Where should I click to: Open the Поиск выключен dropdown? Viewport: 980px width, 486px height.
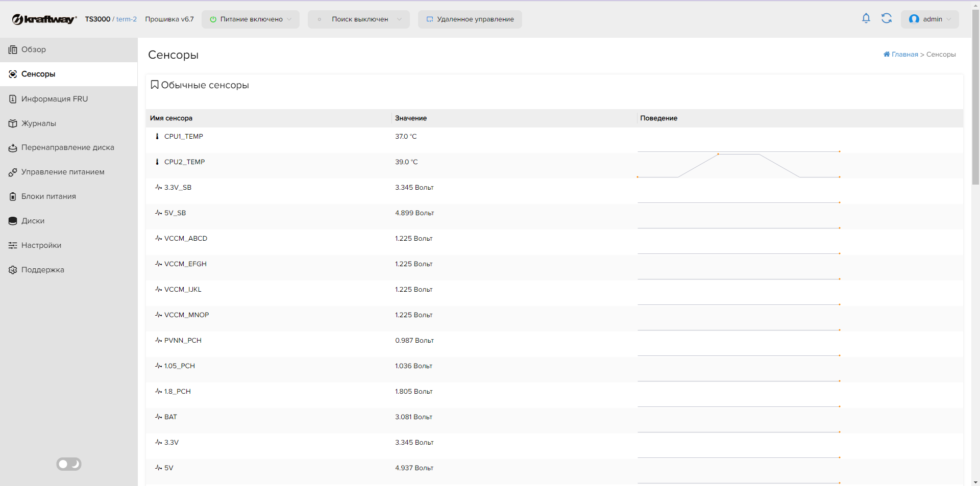click(x=359, y=19)
